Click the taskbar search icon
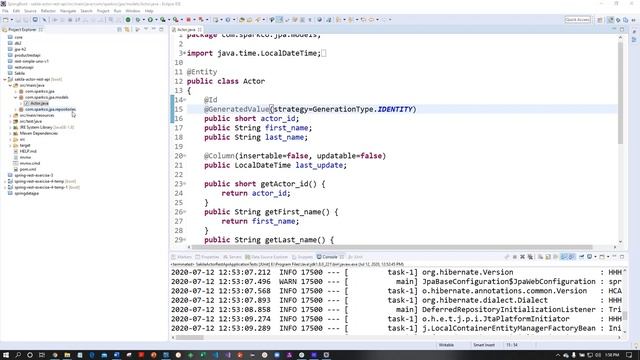The width and height of the screenshot is (640, 360). [x=18, y=355]
